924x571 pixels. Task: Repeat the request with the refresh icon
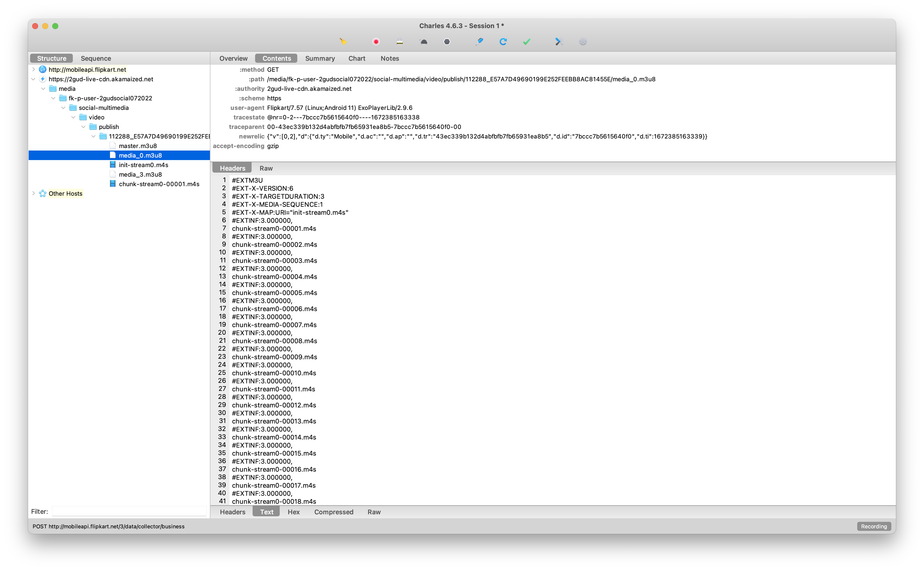[x=503, y=42]
